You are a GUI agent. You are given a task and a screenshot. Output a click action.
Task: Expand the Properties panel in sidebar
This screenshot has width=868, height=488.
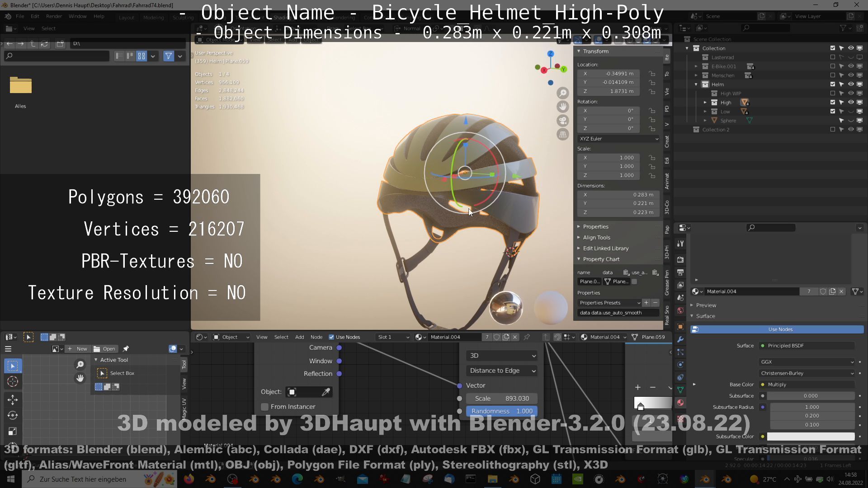[596, 227]
